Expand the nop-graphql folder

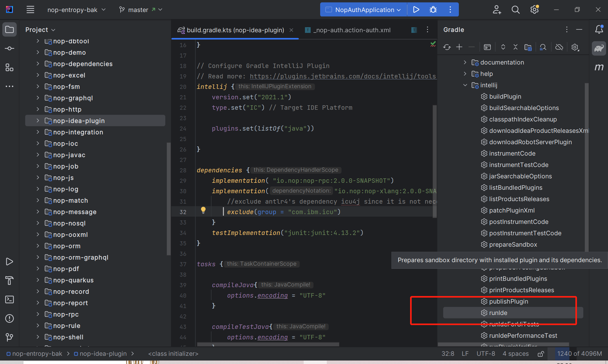(x=38, y=98)
